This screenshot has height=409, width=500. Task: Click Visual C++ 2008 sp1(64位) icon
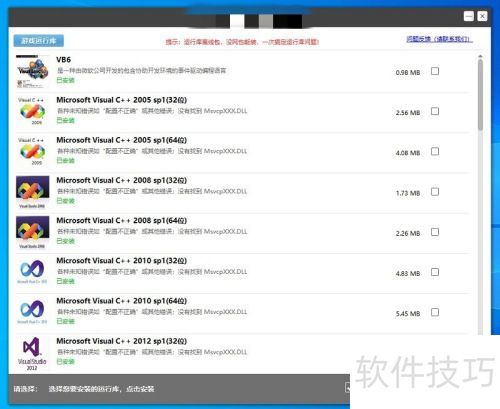[x=32, y=232]
